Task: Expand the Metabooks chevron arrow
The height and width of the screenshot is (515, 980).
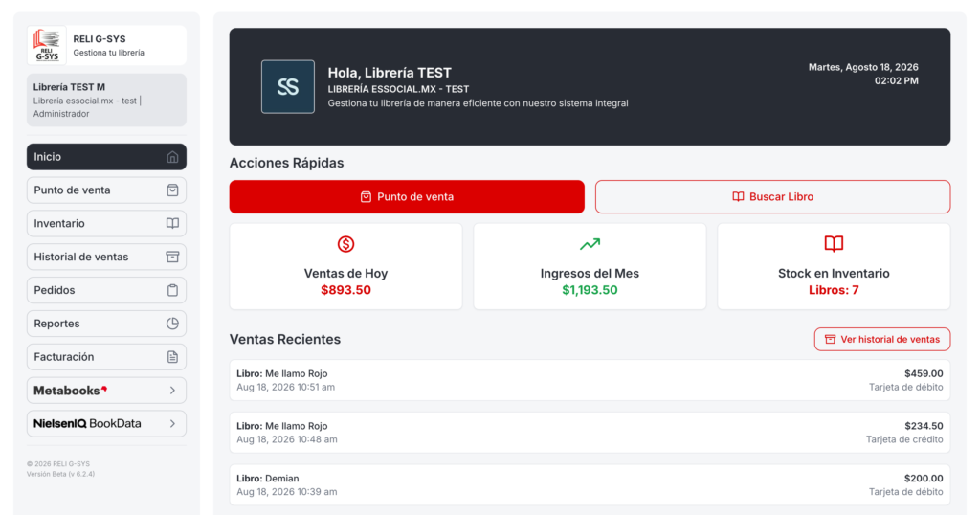Action: 172,390
